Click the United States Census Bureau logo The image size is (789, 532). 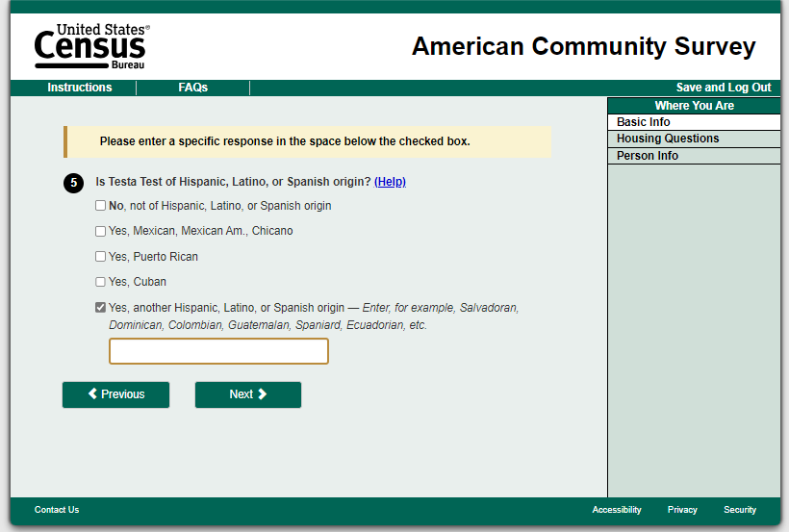[x=91, y=46]
